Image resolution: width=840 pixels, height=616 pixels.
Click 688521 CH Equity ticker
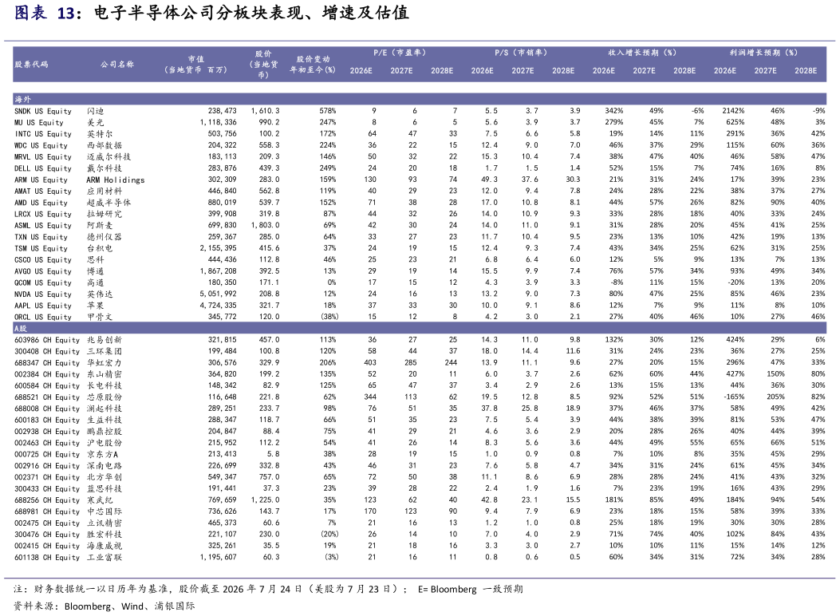point(47,397)
